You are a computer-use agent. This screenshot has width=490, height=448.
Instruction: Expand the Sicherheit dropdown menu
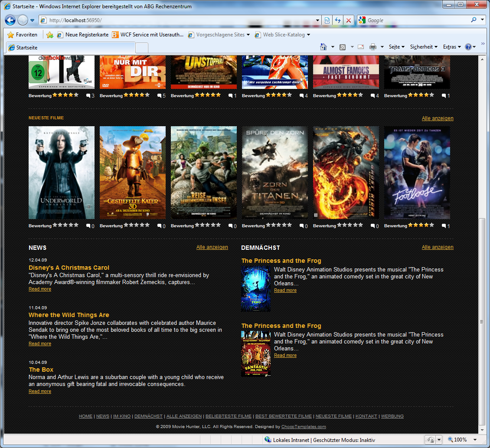click(x=423, y=47)
